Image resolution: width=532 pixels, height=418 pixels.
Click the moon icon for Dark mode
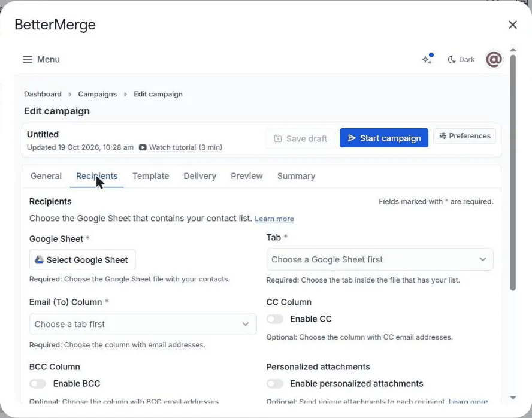[452, 60]
